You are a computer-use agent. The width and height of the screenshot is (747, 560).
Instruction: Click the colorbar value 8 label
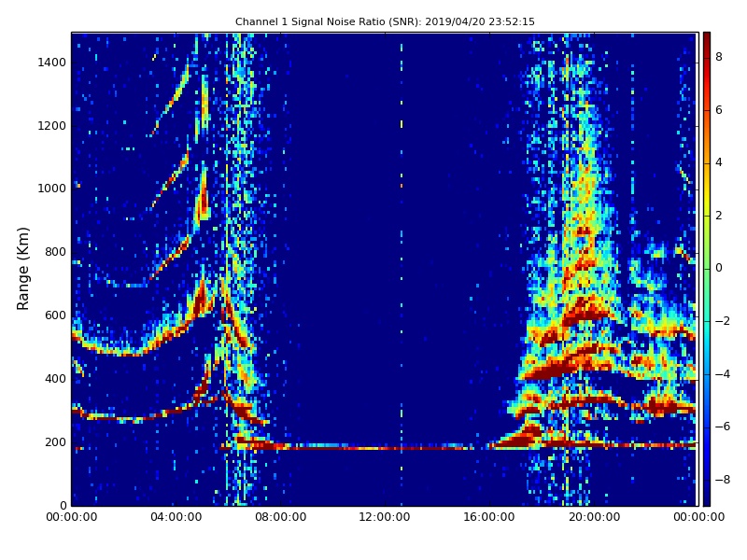click(719, 57)
